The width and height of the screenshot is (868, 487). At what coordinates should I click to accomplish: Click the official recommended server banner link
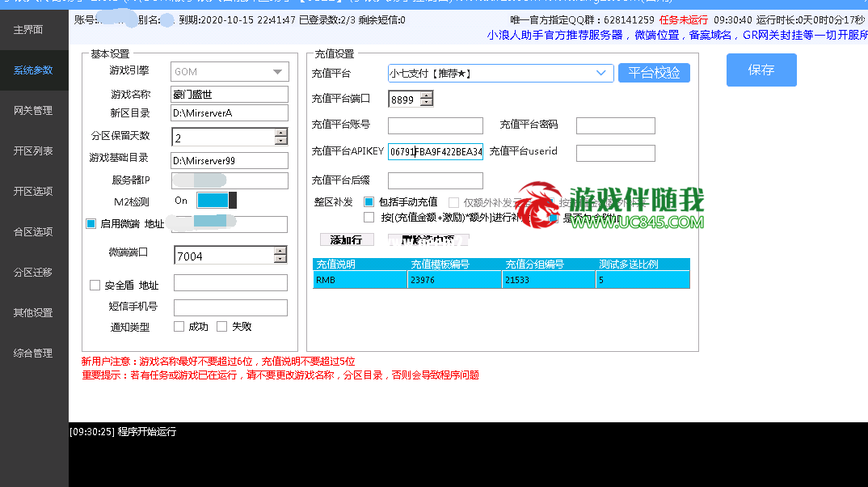(677, 35)
